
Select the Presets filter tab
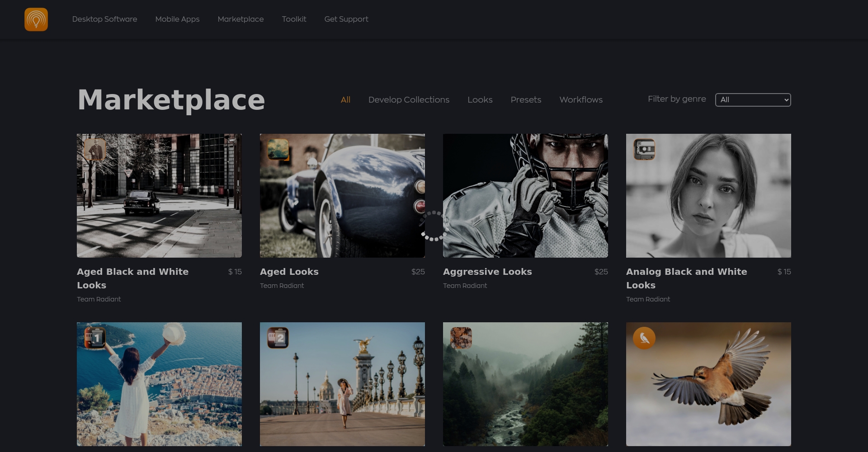pyautogui.click(x=526, y=100)
